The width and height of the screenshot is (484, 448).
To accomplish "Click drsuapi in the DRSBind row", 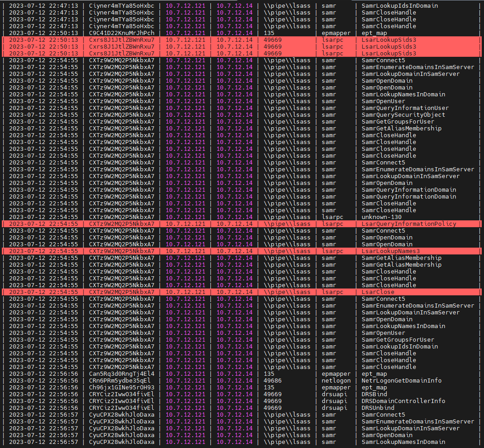I will click(334, 394).
